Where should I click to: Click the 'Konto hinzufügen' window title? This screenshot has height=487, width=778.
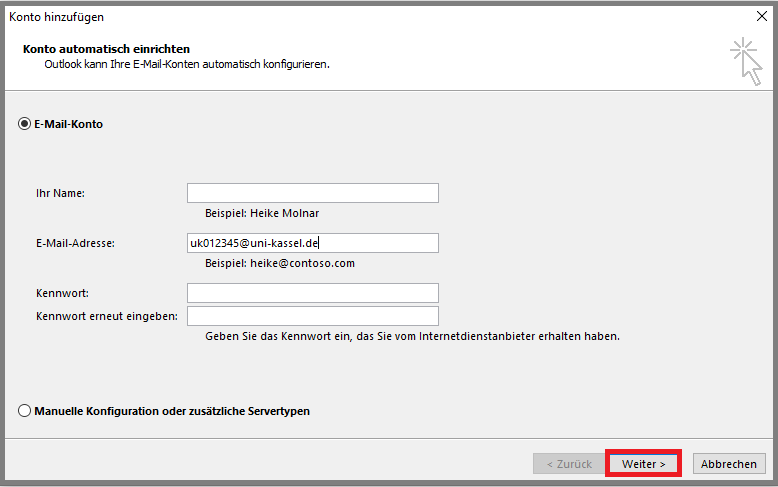click(x=57, y=17)
